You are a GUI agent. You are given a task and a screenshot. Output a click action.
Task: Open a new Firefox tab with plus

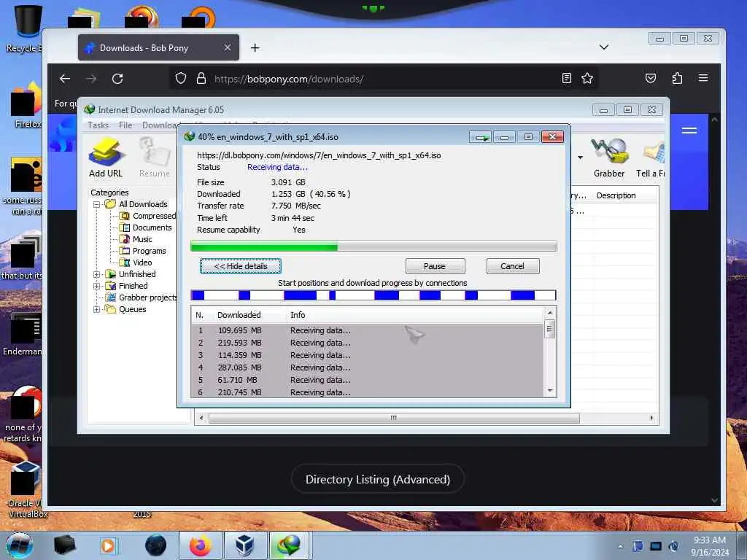pyautogui.click(x=255, y=47)
